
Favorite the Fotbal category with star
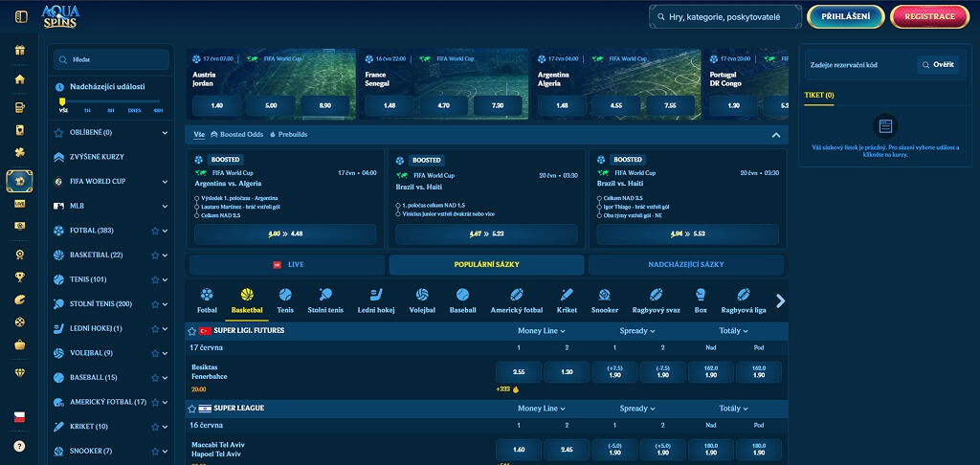[155, 231]
